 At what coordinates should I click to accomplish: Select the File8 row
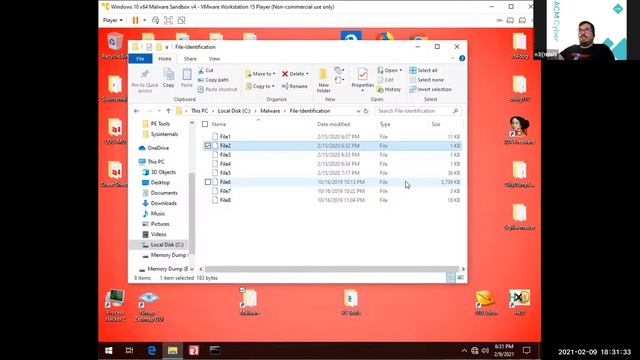tap(332, 200)
